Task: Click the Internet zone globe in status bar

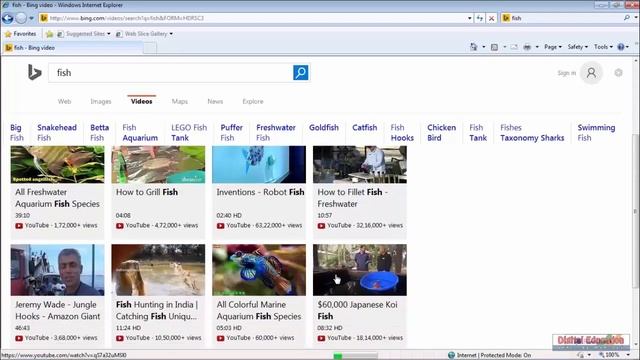Action: coord(451,355)
